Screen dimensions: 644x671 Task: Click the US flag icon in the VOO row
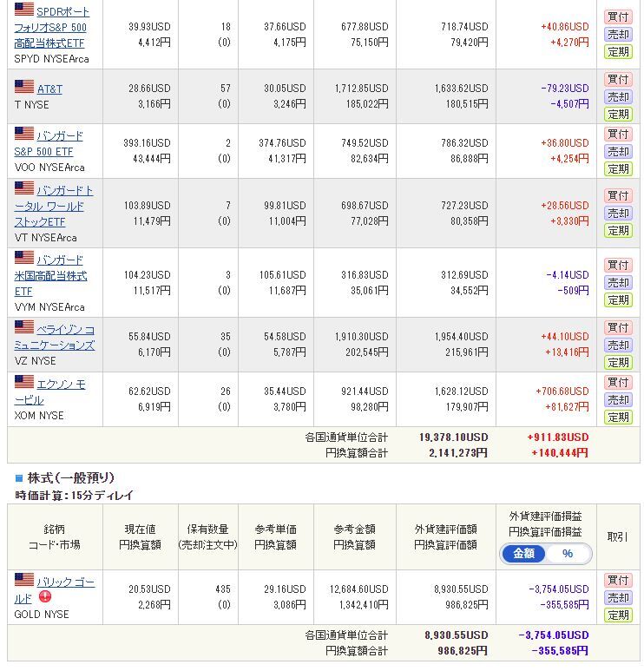[x=24, y=134]
